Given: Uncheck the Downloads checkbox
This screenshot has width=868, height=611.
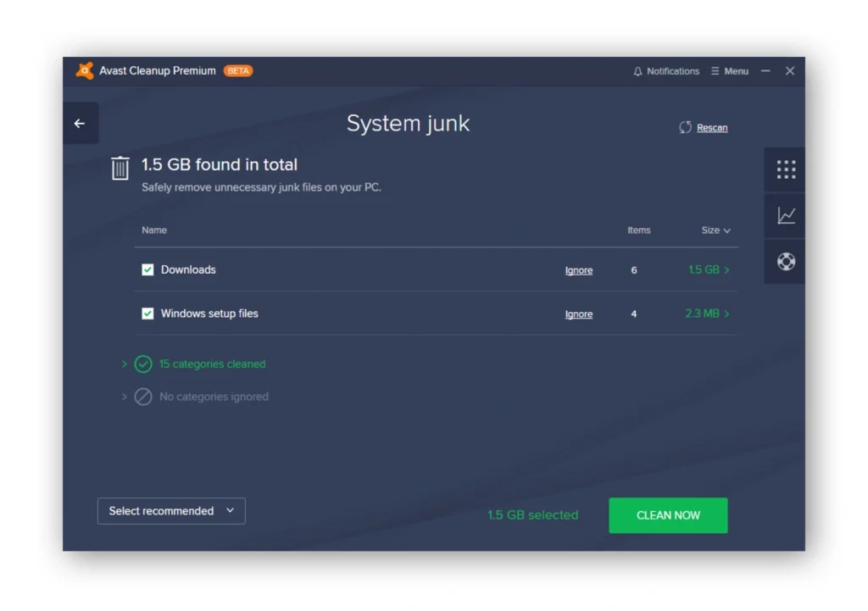Looking at the screenshot, I should tap(147, 269).
